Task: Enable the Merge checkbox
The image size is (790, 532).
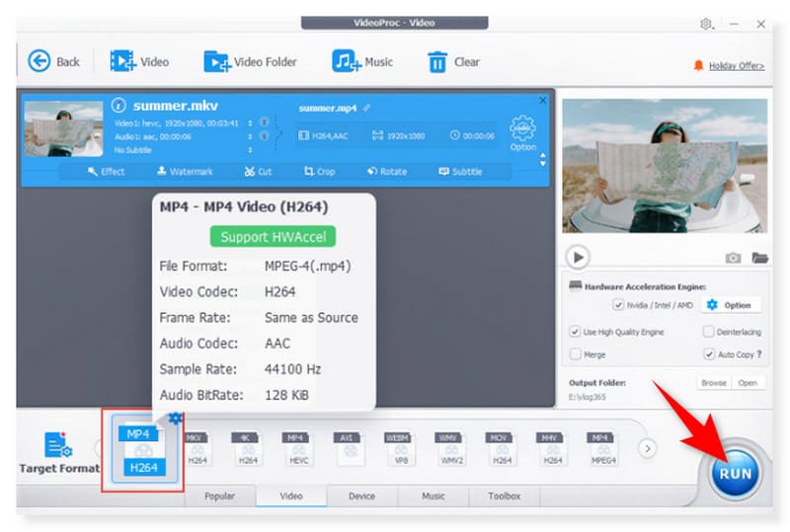Action: pos(575,354)
